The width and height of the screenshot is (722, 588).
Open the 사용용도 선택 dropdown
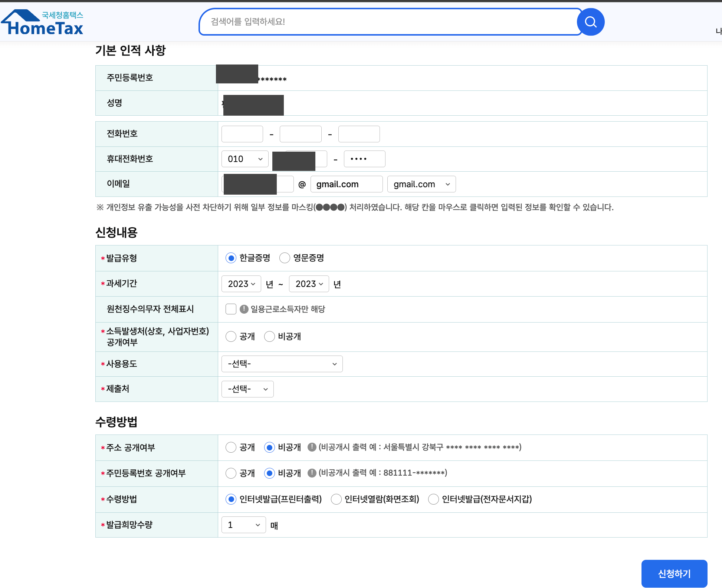(282, 364)
